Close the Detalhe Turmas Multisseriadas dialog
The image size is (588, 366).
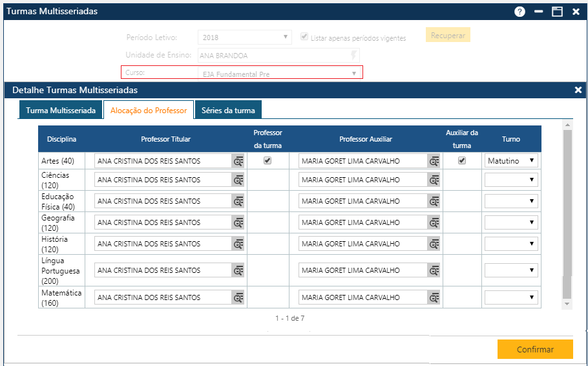pyautogui.click(x=578, y=90)
